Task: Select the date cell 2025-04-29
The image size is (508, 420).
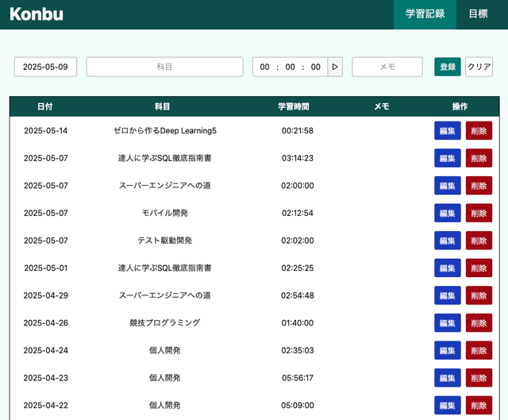Action: point(46,295)
